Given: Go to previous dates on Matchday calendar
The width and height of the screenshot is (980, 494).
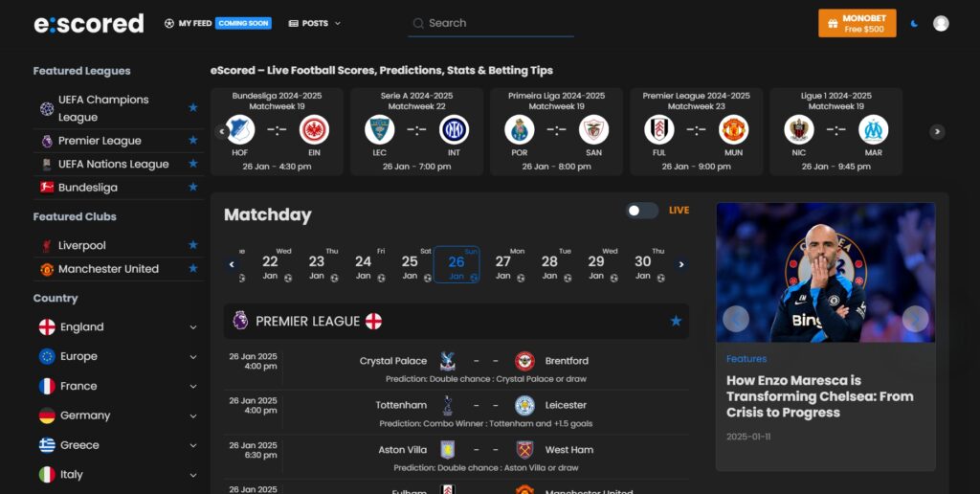Looking at the screenshot, I should tap(232, 264).
